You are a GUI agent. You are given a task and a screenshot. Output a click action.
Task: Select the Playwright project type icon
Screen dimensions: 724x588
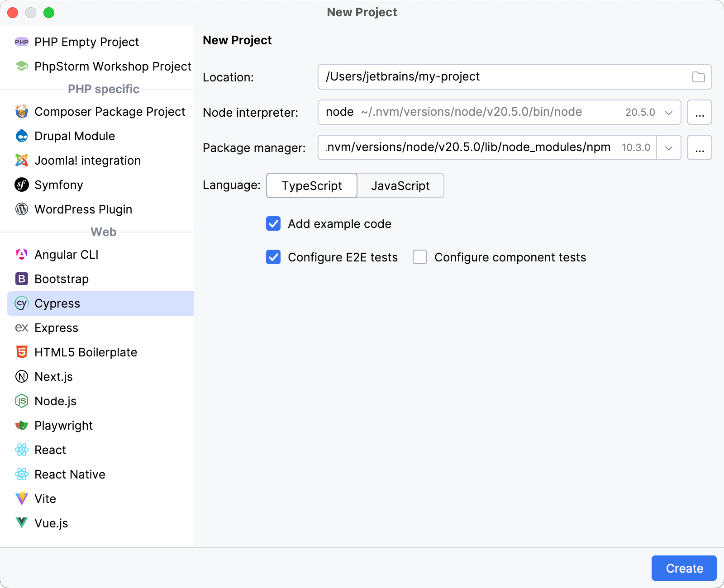click(21, 425)
